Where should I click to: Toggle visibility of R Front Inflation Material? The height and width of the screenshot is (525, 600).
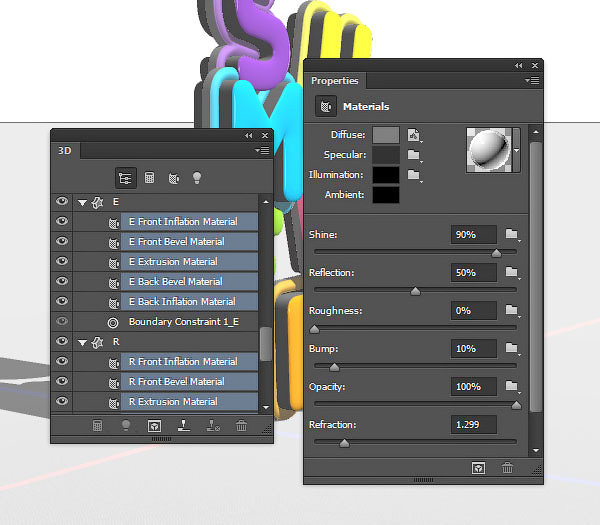(62, 361)
